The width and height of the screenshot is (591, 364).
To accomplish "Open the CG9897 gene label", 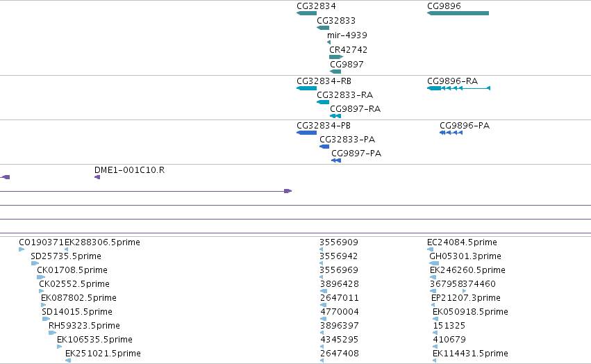I will [347, 65].
